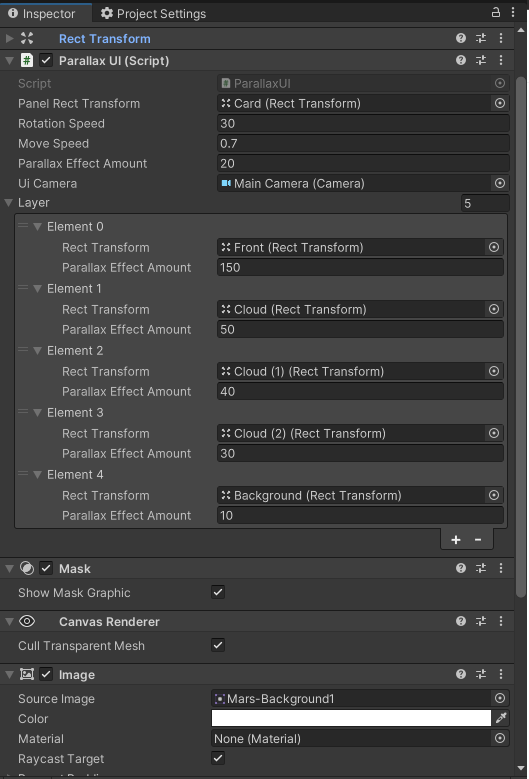Click the Rotation Speed value field
The height and width of the screenshot is (779, 529).
click(x=363, y=123)
